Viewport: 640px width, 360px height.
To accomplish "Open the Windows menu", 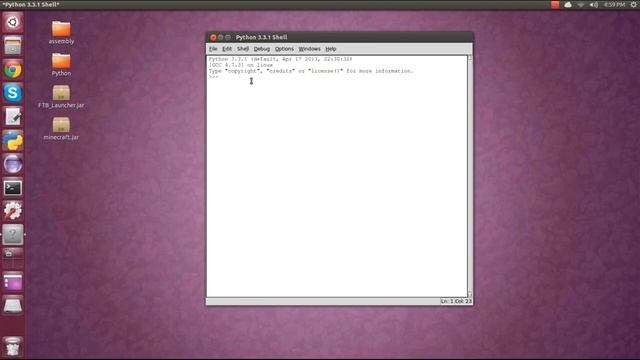I will coord(309,49).
